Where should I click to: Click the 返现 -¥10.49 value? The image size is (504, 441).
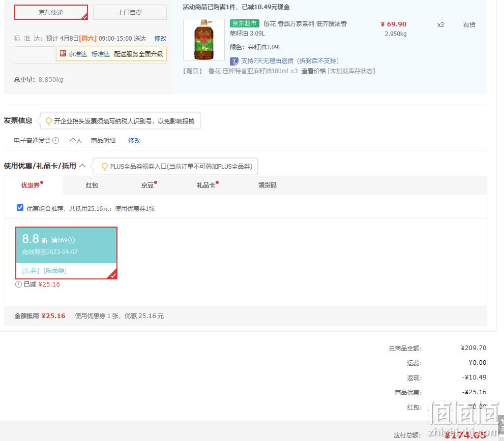click(474, 377)
